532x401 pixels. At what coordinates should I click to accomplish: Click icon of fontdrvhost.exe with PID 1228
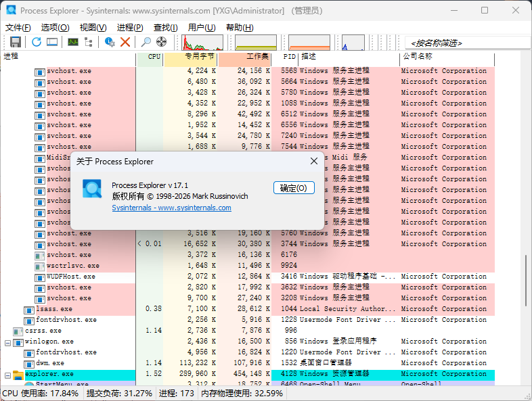tap(29, 321)
